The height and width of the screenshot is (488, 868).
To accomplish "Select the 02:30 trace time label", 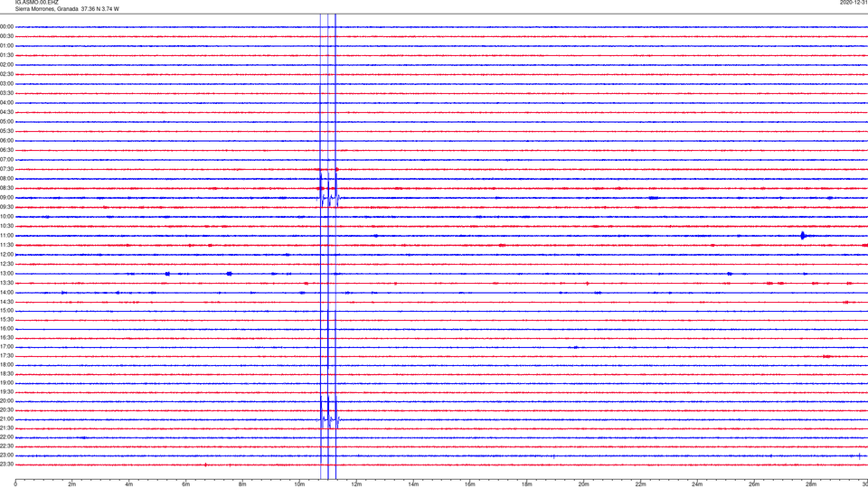I will (x=6, y=74).
